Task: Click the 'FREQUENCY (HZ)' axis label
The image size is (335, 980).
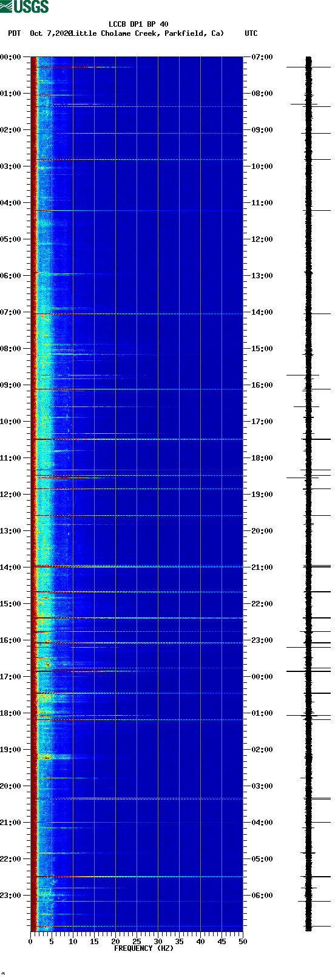Action: (144, 948)
